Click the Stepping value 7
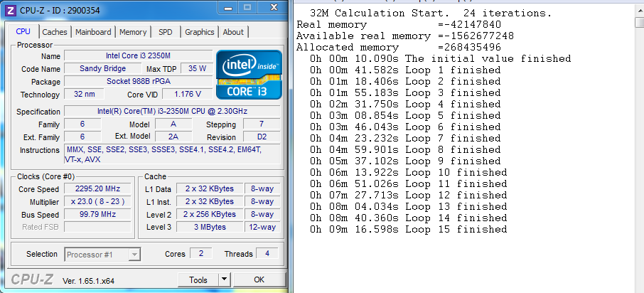644x293 pixels. (262, 124)
